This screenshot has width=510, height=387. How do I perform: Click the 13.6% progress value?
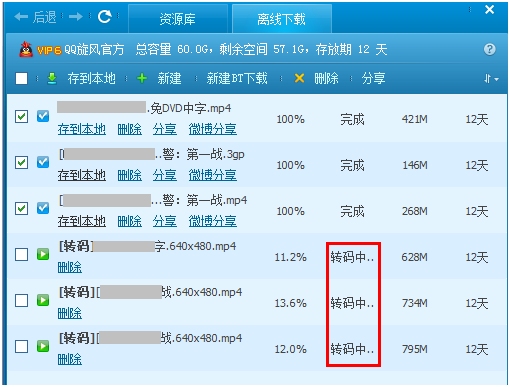coord(290,303)
